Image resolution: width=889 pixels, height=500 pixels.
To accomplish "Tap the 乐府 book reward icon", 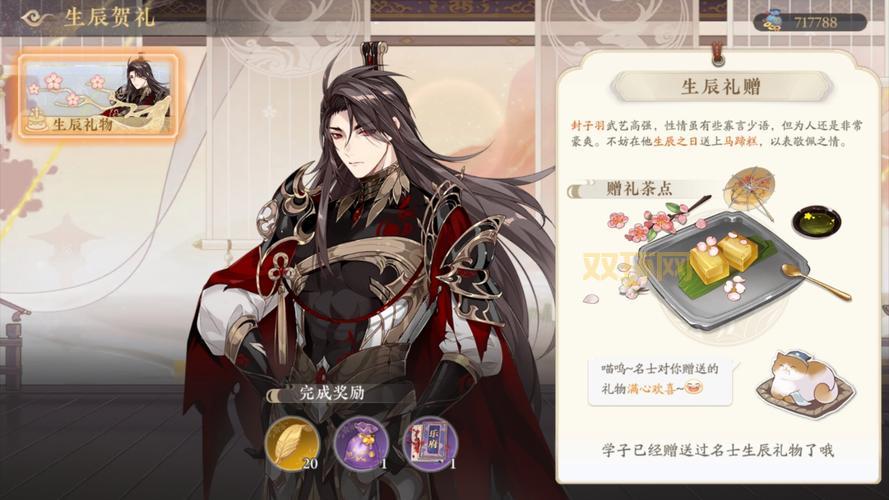I will (430, 443).
